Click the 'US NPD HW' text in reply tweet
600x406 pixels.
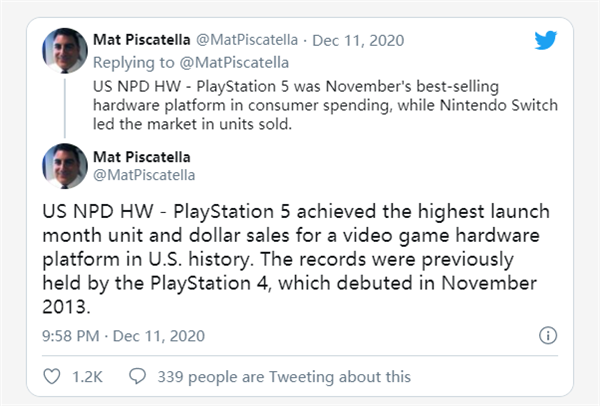coord(137,86)
